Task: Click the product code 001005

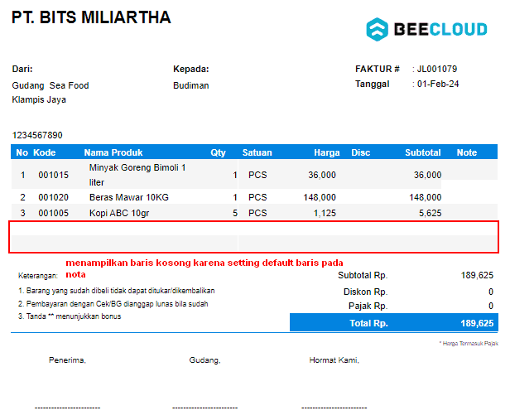Action: coord(53,213)
